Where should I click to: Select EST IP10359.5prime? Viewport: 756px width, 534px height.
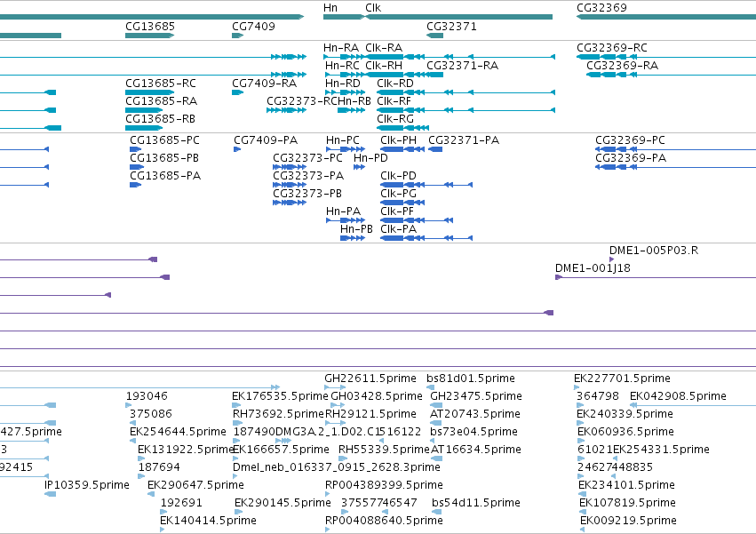(87, 485)
